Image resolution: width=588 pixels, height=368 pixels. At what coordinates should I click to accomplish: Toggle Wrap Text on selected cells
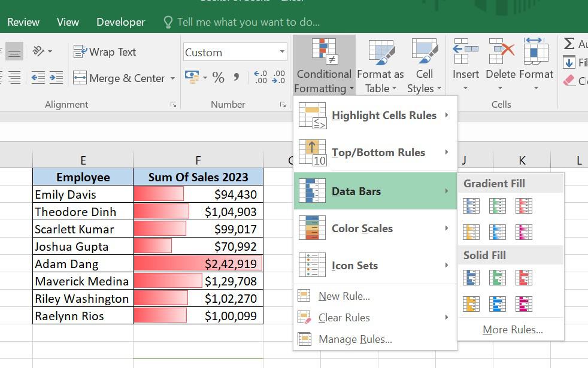[105, 52]
